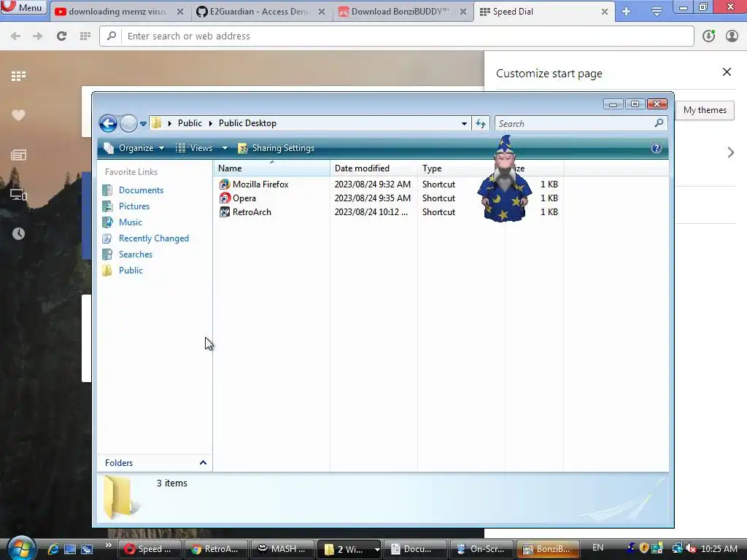The width and height of the screenshot is (747, 560).
Task: Open the Windows Start orb
Action: click(20, 548)
